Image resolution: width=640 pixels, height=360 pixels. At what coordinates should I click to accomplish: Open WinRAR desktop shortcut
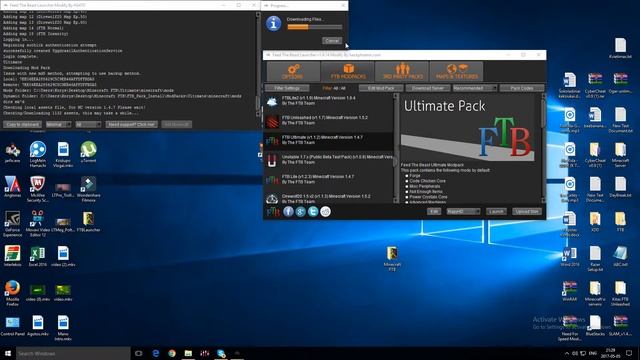(570, 291)
